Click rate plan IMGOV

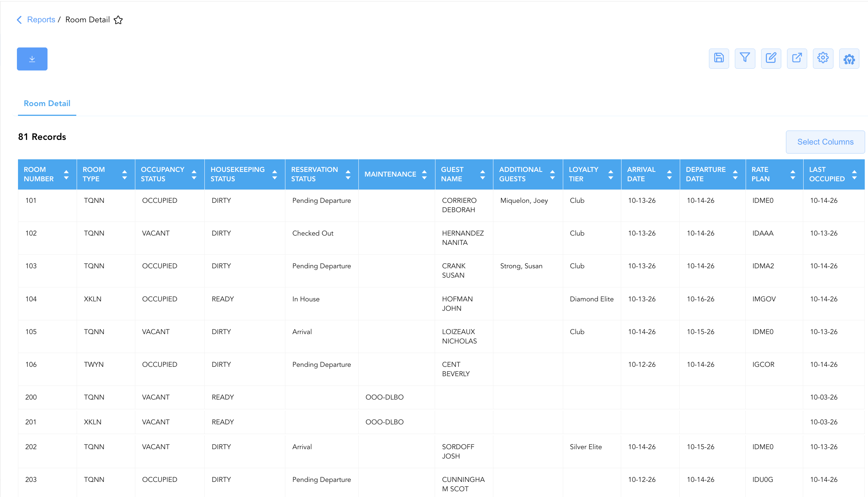pos(764,299)
